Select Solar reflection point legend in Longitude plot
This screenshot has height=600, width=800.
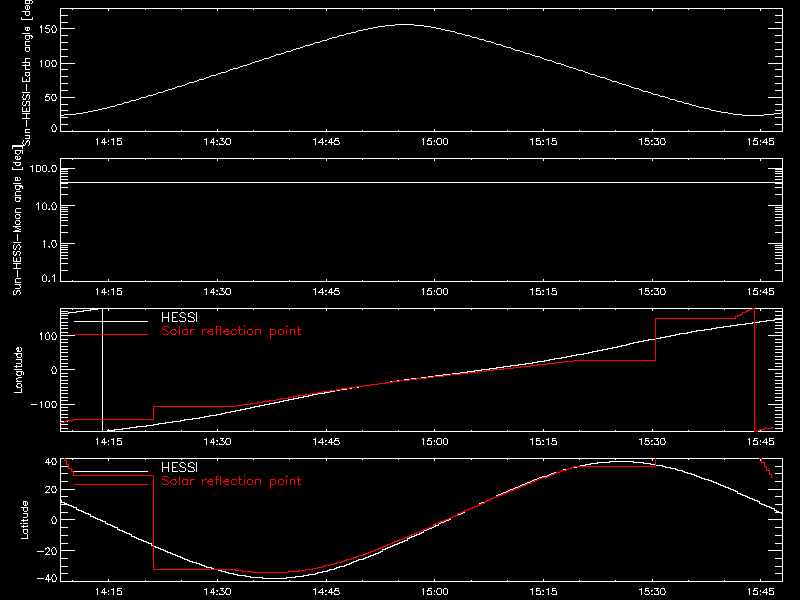[x=231, y=331]
